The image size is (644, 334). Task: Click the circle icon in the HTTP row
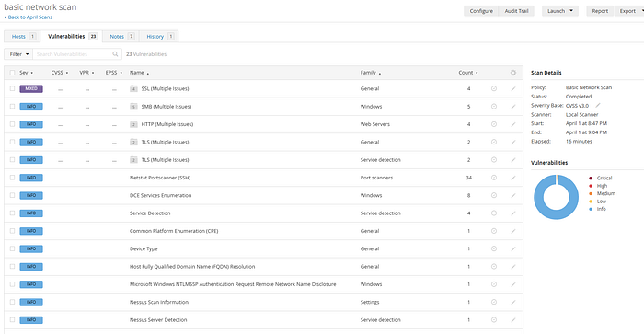[x=494, y=124]
